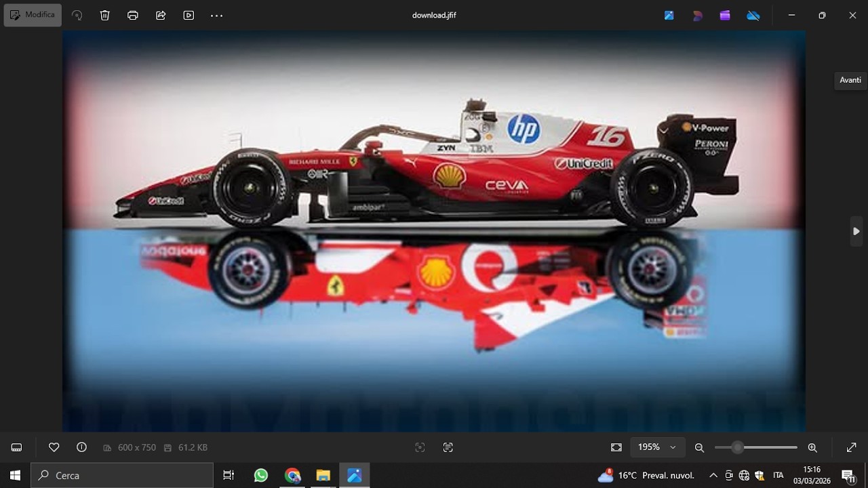The height and width of the screenshot is (488, 868).
Task: Zoom out with the minus magnifier
Action: pos(699,447)
